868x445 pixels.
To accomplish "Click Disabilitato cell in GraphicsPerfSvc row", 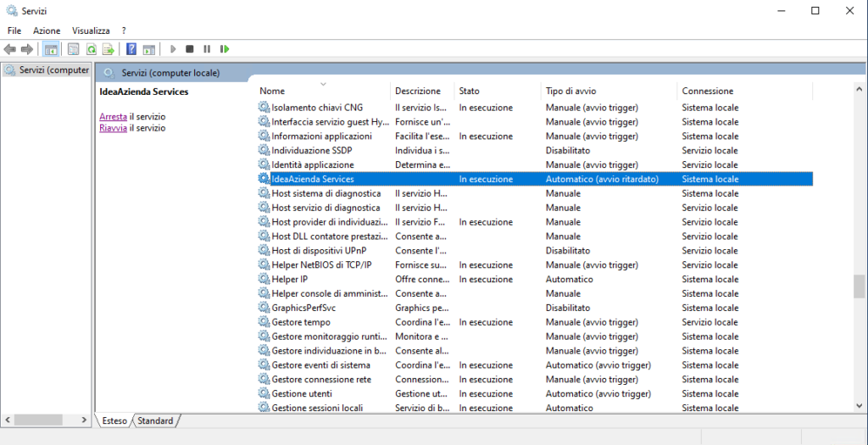I will click(568, 308).
